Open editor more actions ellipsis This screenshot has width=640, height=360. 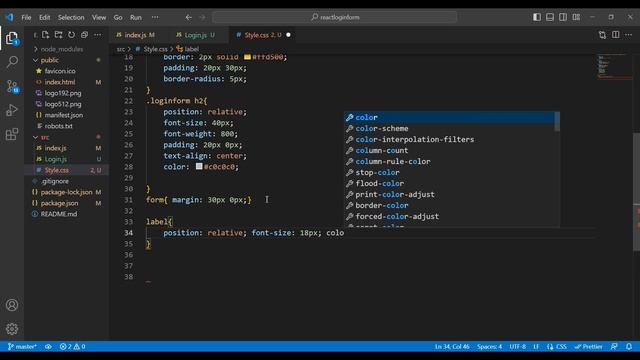click(629, 35)
